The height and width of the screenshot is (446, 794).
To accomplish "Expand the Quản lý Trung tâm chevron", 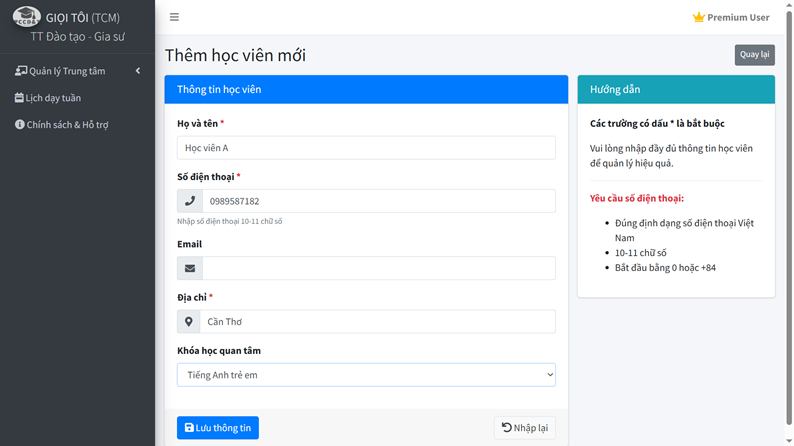I will (138, 71).
